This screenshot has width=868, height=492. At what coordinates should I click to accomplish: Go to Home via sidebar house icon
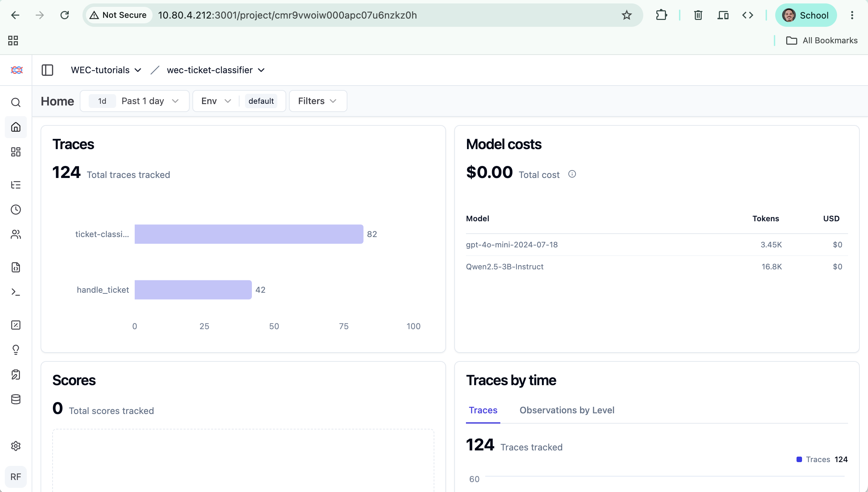16,127
